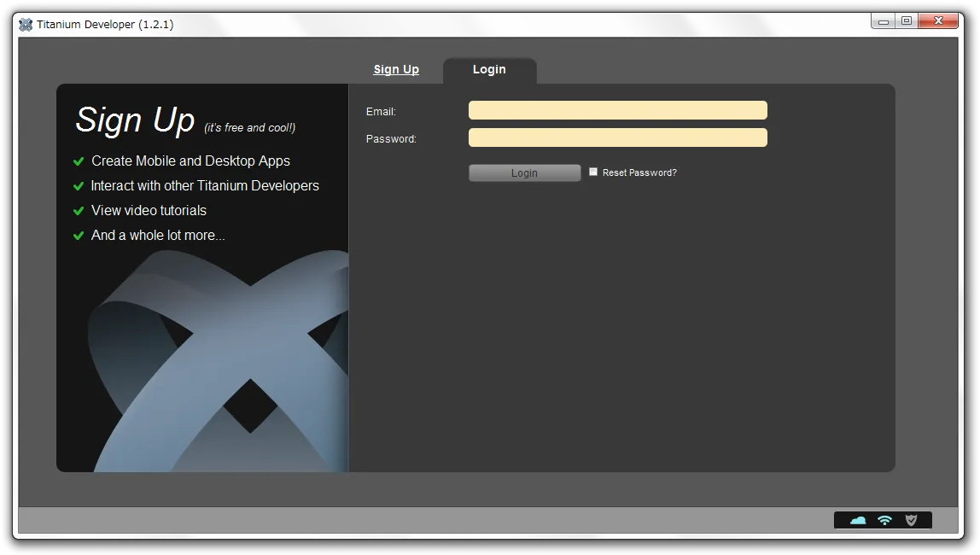Click the shield checkmark status icon
The height and width of the screenshot is (555, 980).
click(x=911, y=520)
